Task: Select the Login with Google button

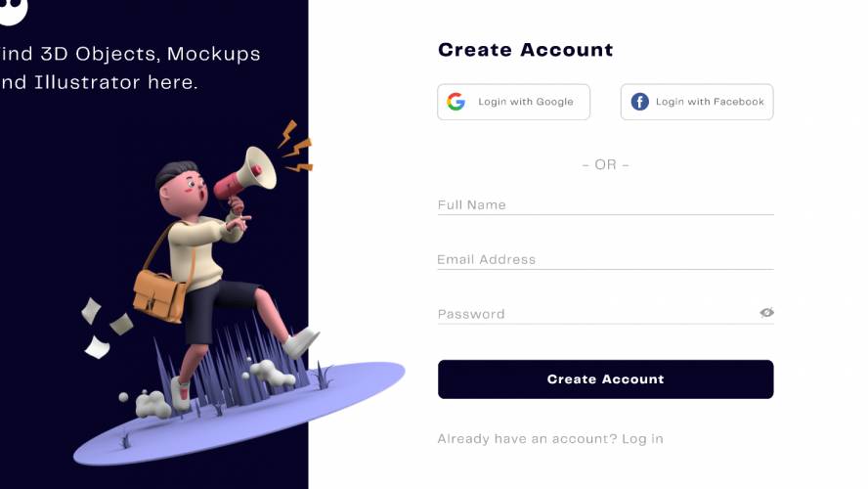Action: (513, 102)
